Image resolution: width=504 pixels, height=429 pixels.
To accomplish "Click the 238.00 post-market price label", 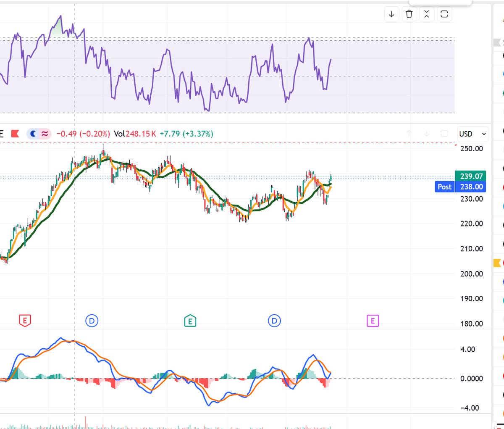I will point(471,187).
